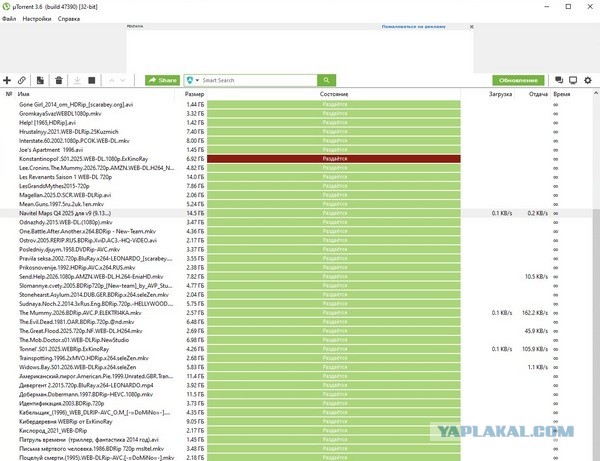600x461 pixels.
Task: Click the Add Torrent from URL link icon
Action: tap(22, 80)
